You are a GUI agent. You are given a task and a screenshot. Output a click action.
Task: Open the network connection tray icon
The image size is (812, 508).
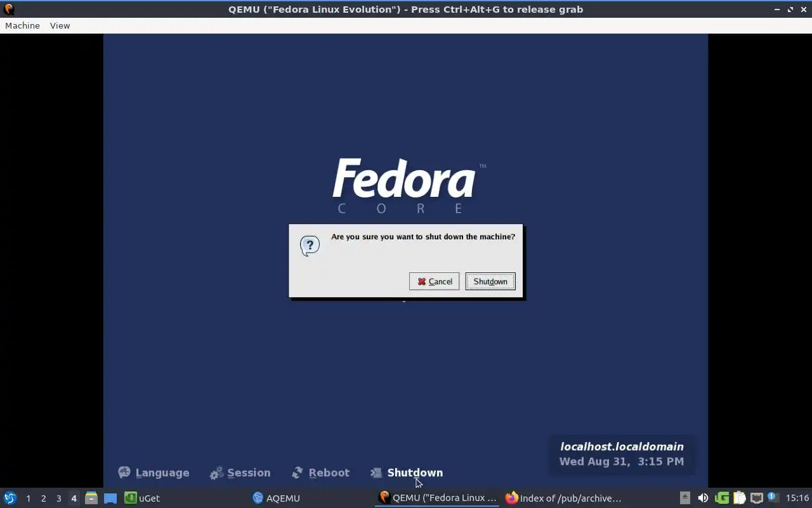point(756,498)
